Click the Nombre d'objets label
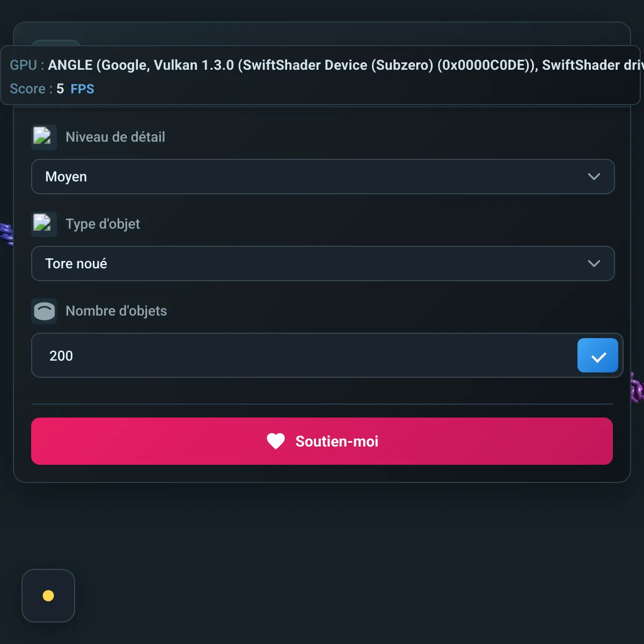This screenshot has height=644, width=644. click(x=116, y=311)
